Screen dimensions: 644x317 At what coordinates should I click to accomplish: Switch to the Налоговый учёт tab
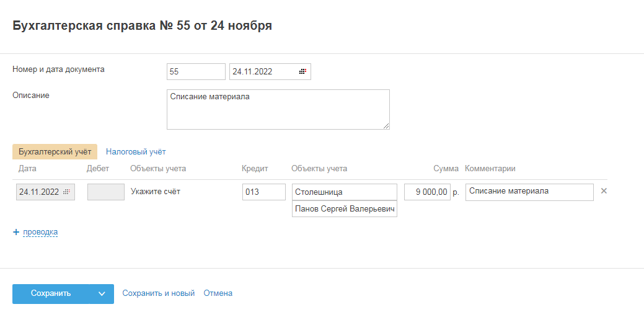[x=136, y=151]
